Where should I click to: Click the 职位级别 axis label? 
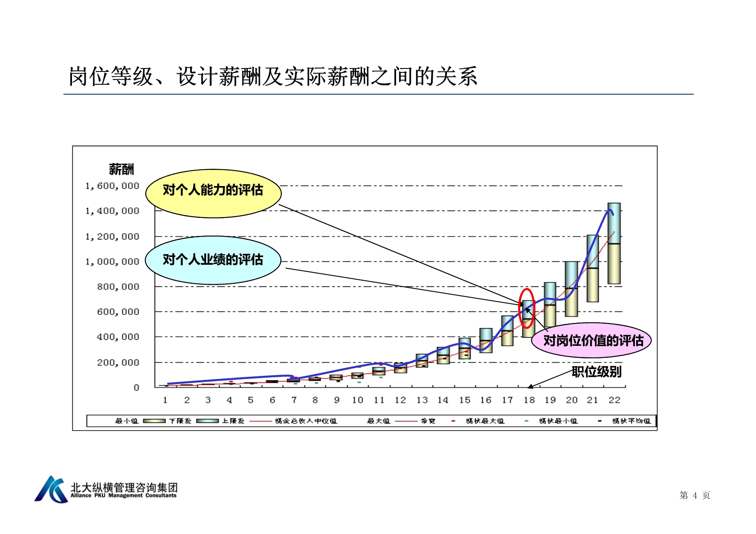tap(597, 372)
